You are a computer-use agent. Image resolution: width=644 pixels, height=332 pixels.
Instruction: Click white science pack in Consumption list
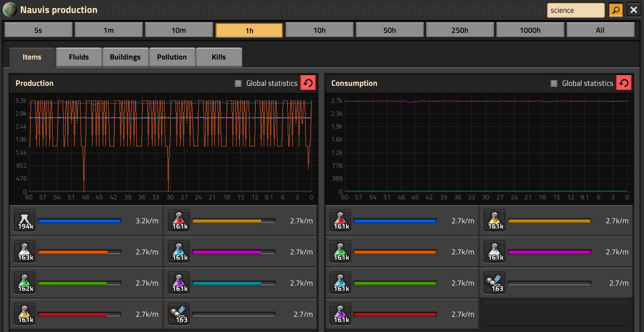click(x=495, y=252)
